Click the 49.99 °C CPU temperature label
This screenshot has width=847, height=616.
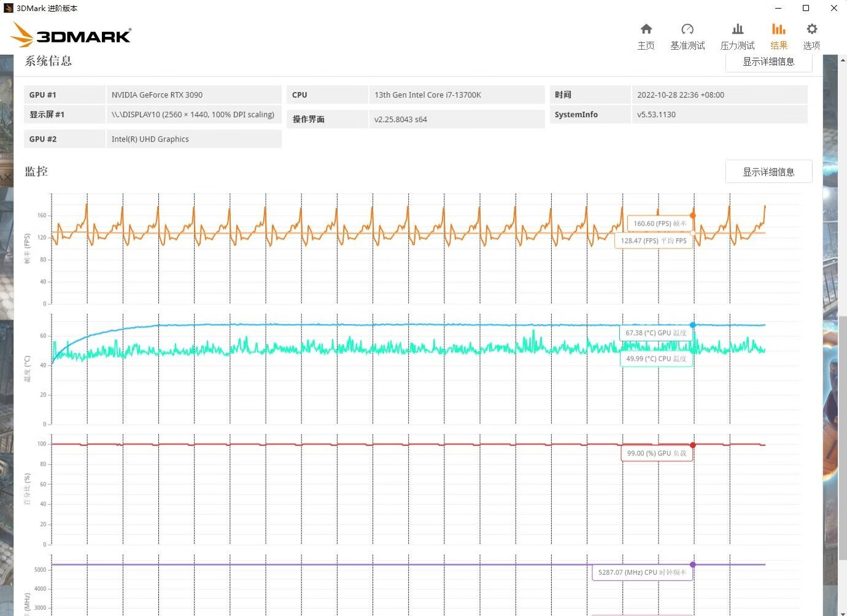pyautogui.click(x=656, y=359)
